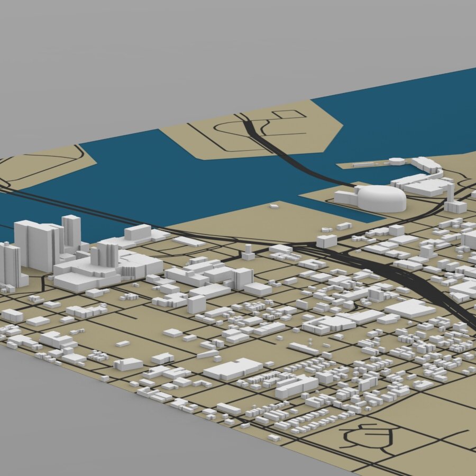Select the lone tiny building on vacant waterfront lot

[274, 206]
